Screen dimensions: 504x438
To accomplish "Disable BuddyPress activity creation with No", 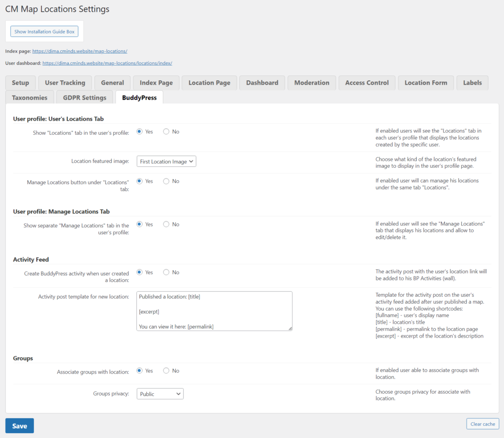I will click(x=166, y=272).
